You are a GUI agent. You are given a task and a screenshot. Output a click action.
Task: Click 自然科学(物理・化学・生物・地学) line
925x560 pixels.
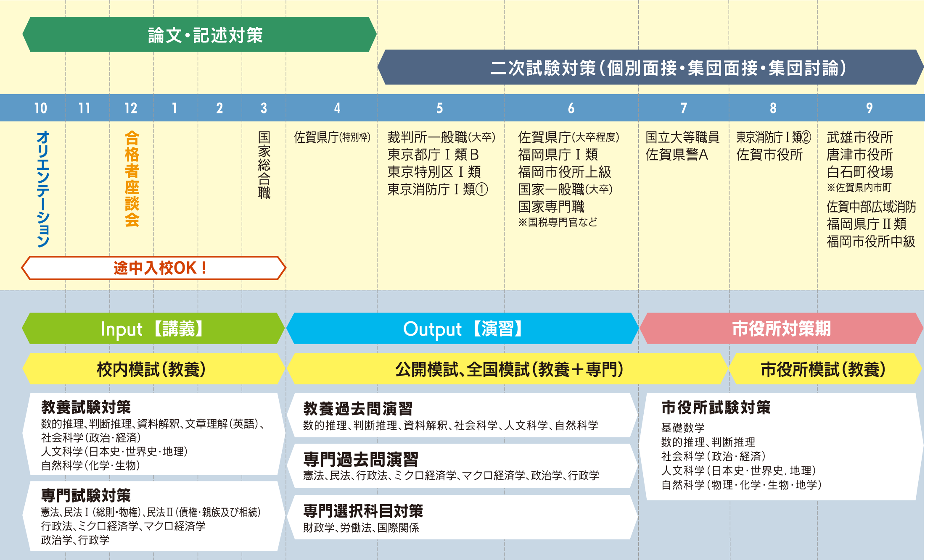click(x=741, y=485)
